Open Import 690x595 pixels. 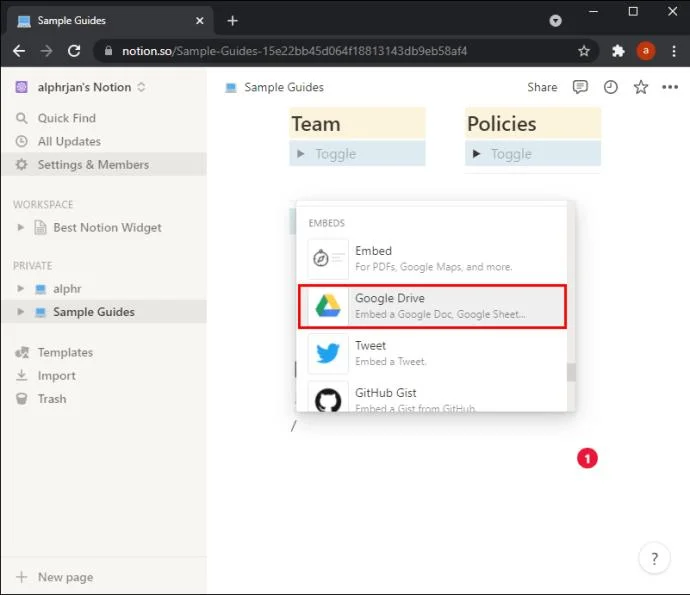(x=103, y=375)
